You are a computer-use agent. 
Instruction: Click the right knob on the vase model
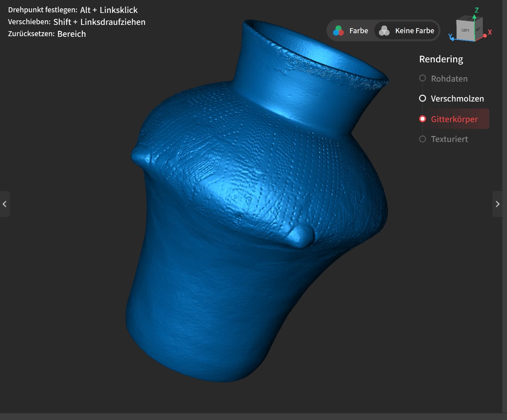point(301,235)
